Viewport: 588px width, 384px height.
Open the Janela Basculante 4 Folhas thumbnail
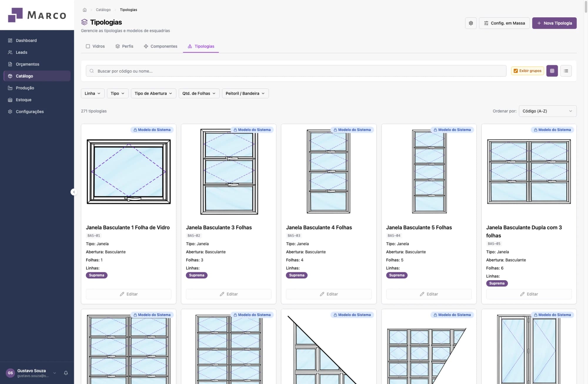coord(328,172)
